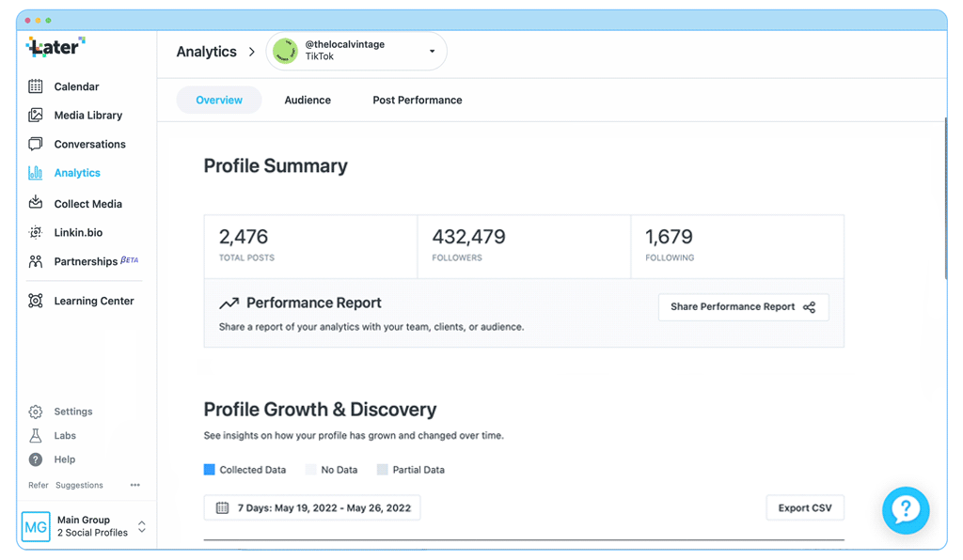Click the Analytics breadcrumb heading
The image size is (963, 560).
pos(206,52)
